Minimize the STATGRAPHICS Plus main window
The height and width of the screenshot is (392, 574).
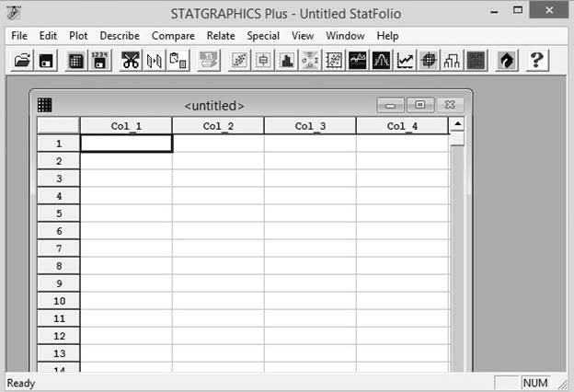[x=494, y=11]
